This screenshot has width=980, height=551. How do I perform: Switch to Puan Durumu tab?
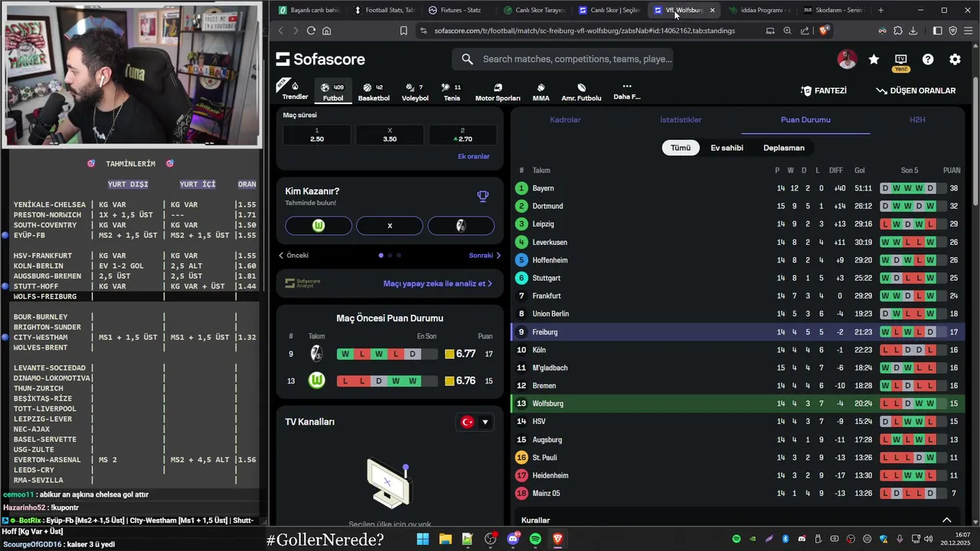(x=805, y=120)
